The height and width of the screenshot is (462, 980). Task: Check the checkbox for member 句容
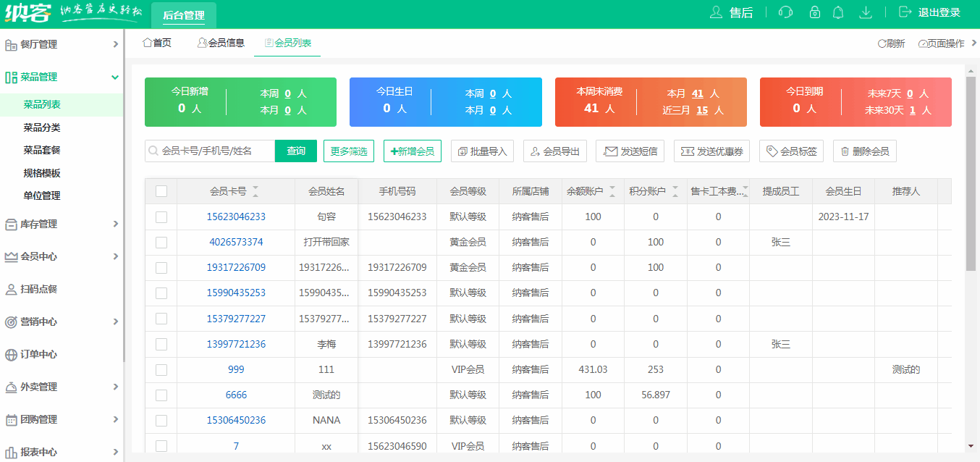coord(161,217)
